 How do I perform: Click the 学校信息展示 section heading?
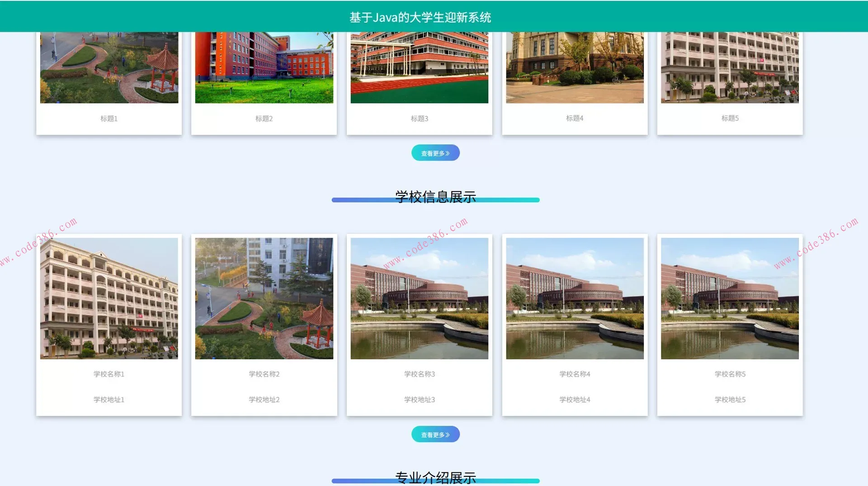coord(435,197)
